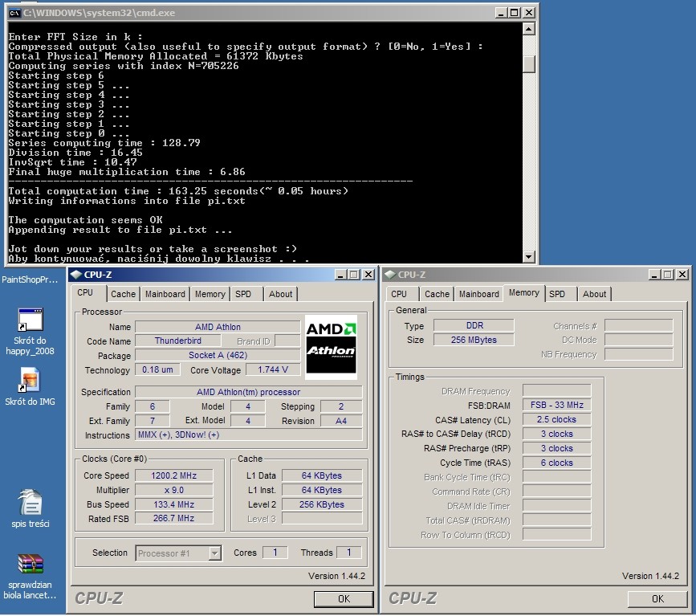
Task: Click the 'x 9.0' multiplier value
Action: click(x=174, y=491)
